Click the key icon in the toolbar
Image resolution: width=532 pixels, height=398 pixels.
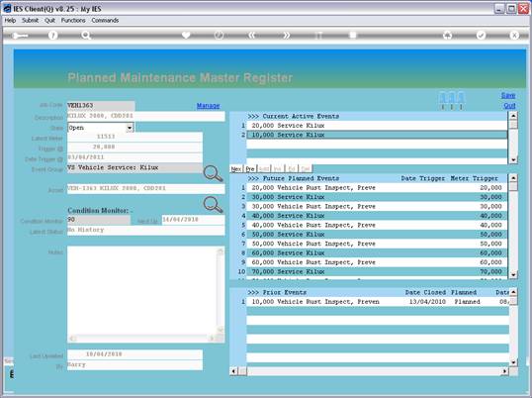pos(20,36)
